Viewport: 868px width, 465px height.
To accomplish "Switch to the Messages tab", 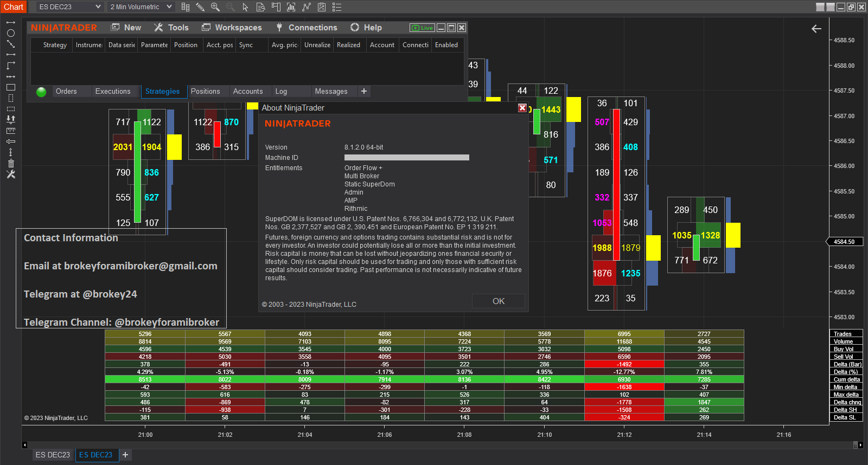I will point(331,92).
